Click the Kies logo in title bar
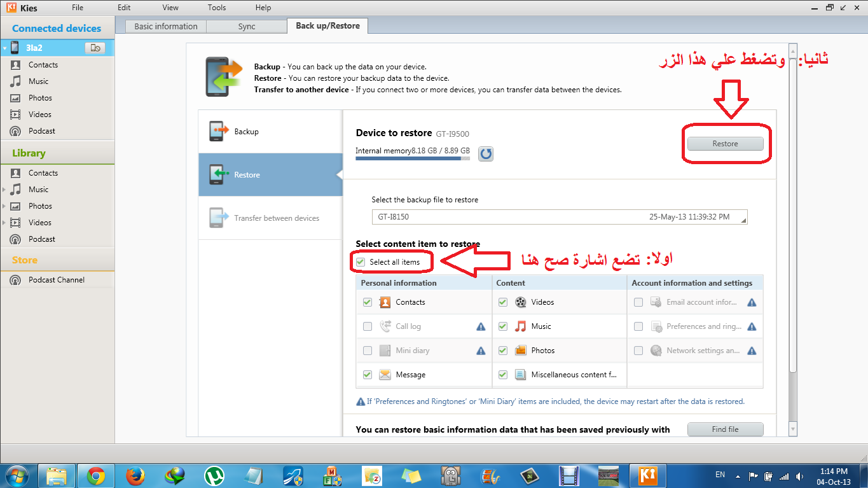The width and height of the screenshot is (868, 488). (x=11, y=8)
